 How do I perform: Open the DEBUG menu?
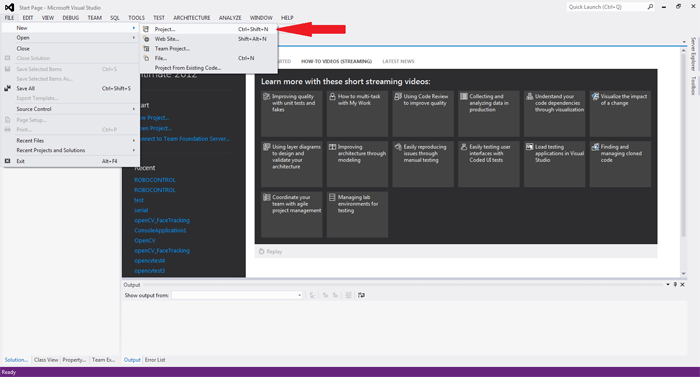pyautogui.click(x=71, y=18)
